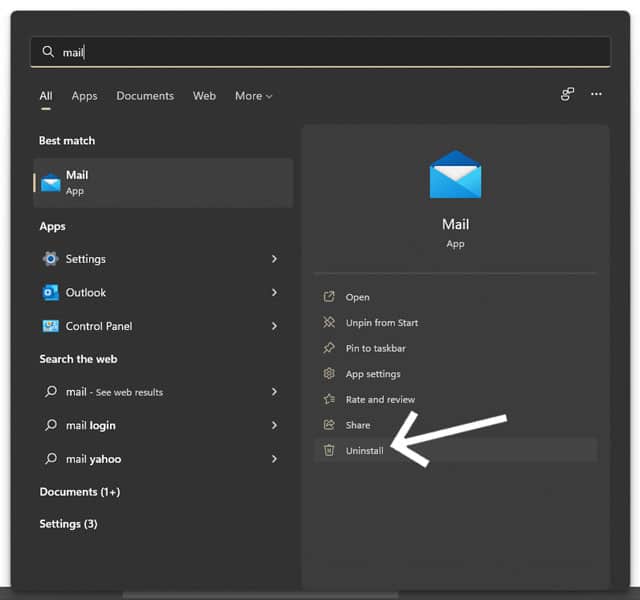Click magnifier icon beside 'mail login'
640x600 pixels.
pyautogui.click(x=51, y=425)
